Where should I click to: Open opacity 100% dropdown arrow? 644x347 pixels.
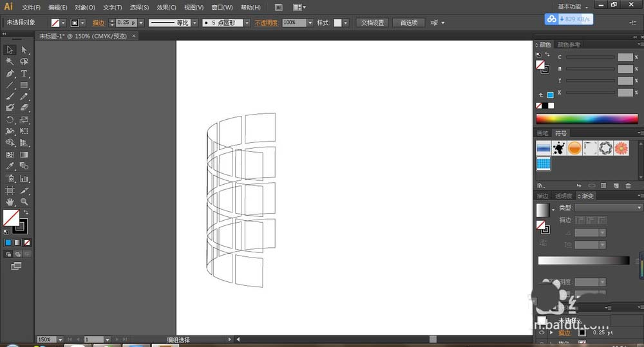(x=310, y=23)
